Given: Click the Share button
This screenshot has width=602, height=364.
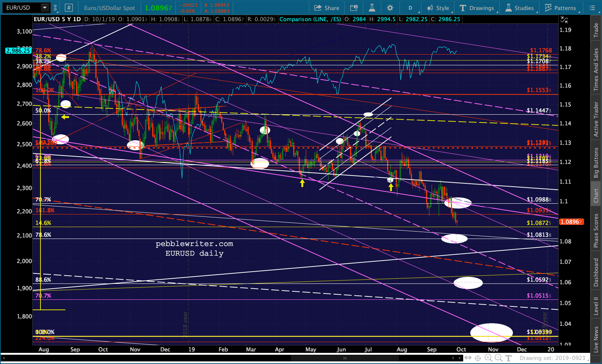Looking at the screenshot, I should point(327,8).
